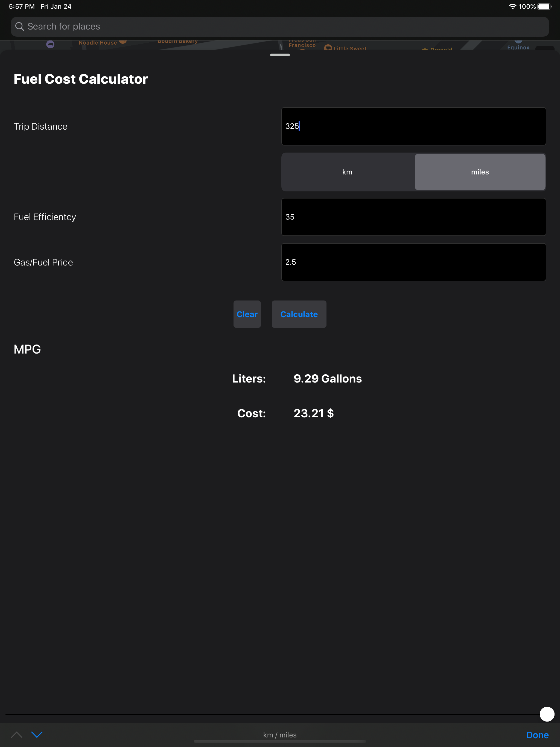Tap the Clear button
Image resolution: width=560 pixels, height=747 pixels.
pyautogui.click(x=247, y=314)
